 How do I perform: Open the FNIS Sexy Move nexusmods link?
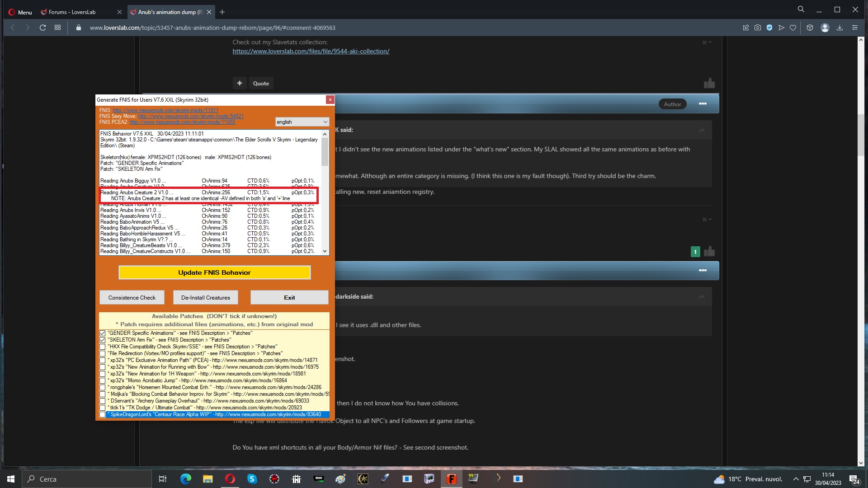click(191, 116)
